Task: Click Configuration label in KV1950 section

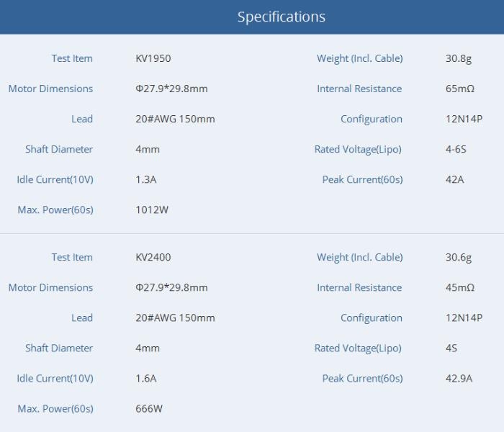Action: [372, 119]
